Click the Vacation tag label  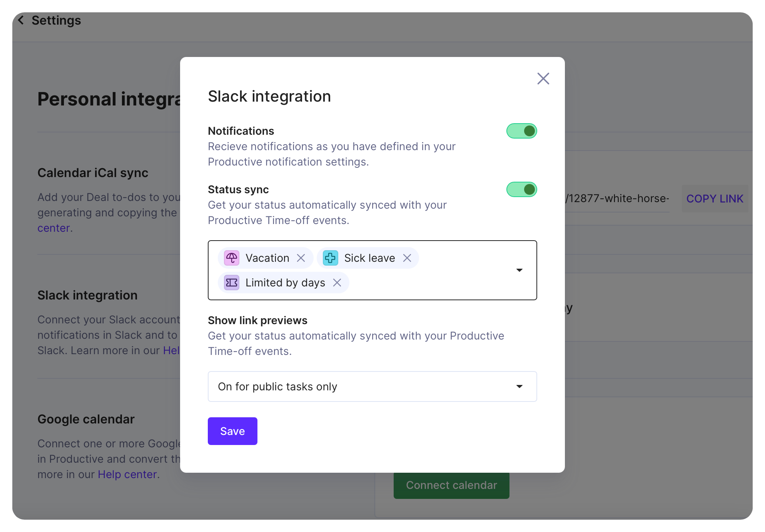267,258
